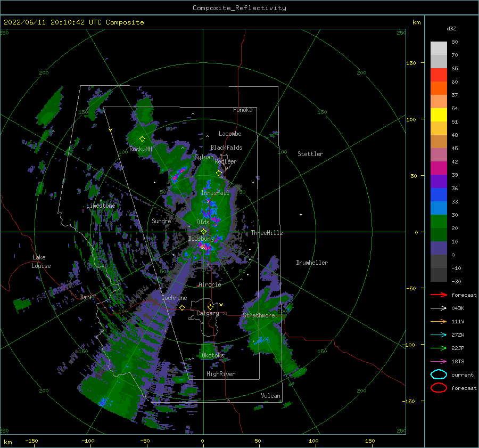Click the storm cell northeast of Olds
This screenshot has height=448, width=479.
coord(216,219)
